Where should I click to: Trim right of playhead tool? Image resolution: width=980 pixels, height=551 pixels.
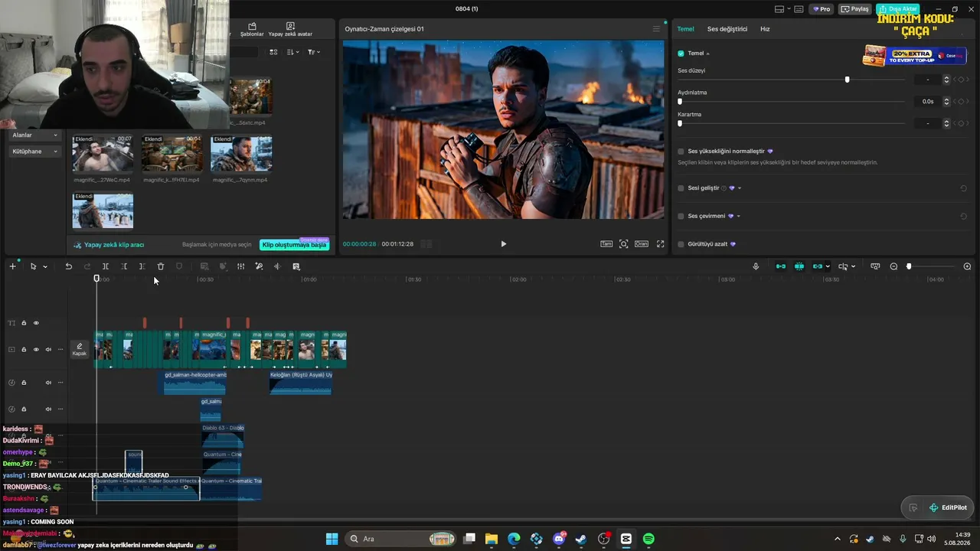142,266
